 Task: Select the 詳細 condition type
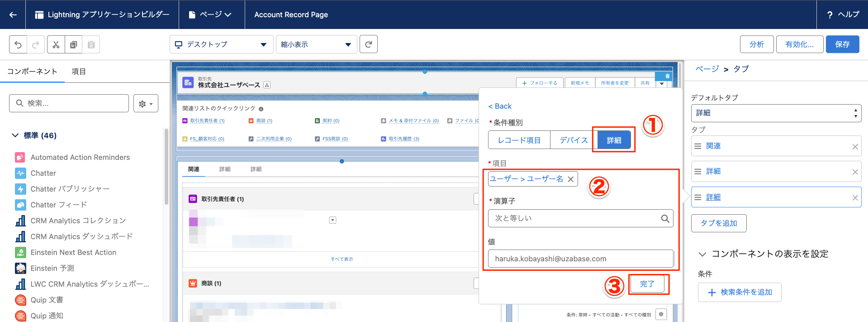coord(614,140)
